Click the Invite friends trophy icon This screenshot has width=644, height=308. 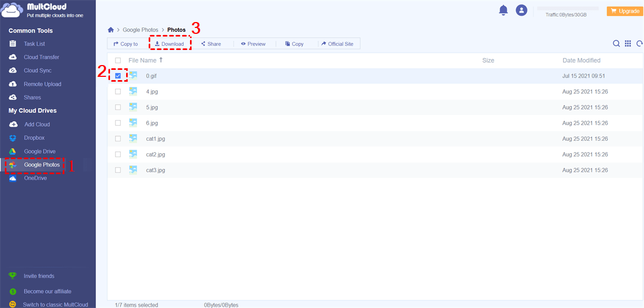pyautogui.click(x=13, y=276)
